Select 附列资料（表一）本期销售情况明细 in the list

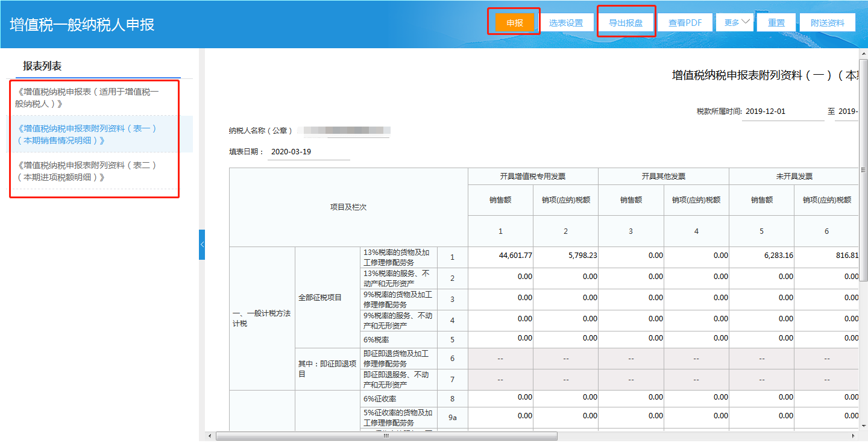click(88, 134)
